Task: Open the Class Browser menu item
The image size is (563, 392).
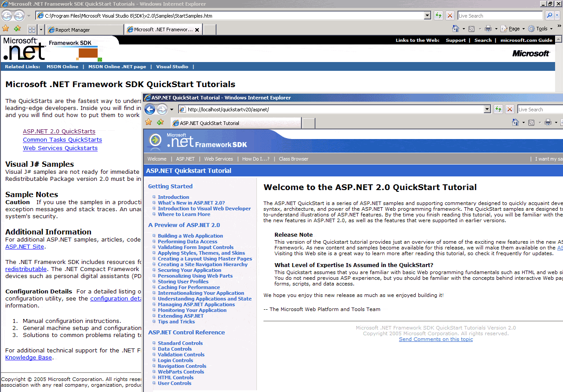Action: 294,159
